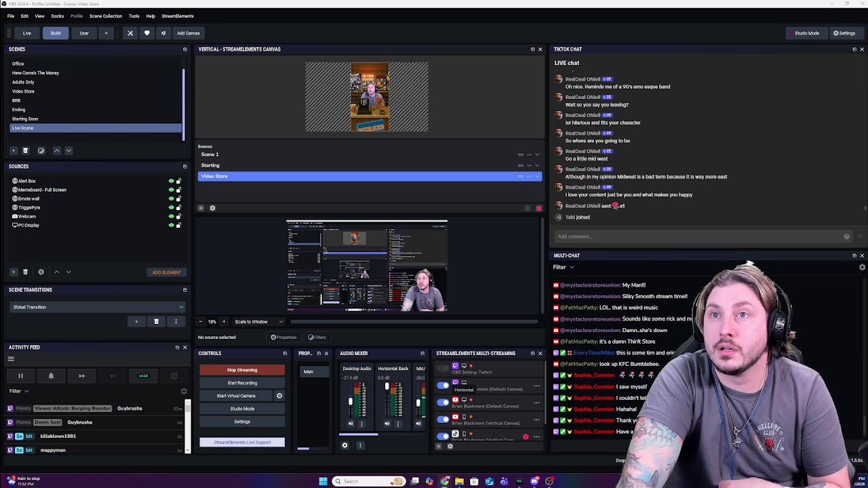Expand the Starting row chevron in vertical canvas

pos(537,165)
